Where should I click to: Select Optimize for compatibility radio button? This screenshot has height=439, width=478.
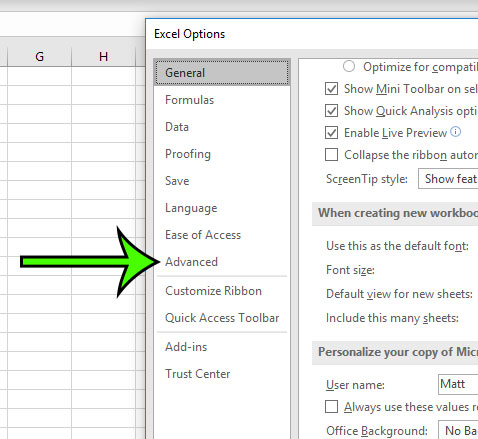pos(349,66)
